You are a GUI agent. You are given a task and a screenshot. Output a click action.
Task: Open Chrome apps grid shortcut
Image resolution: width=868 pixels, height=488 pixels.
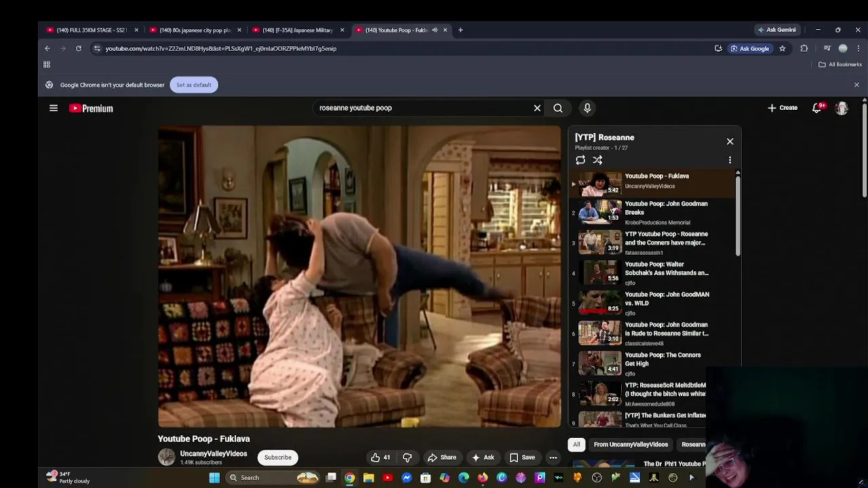(x=47, y=64)
